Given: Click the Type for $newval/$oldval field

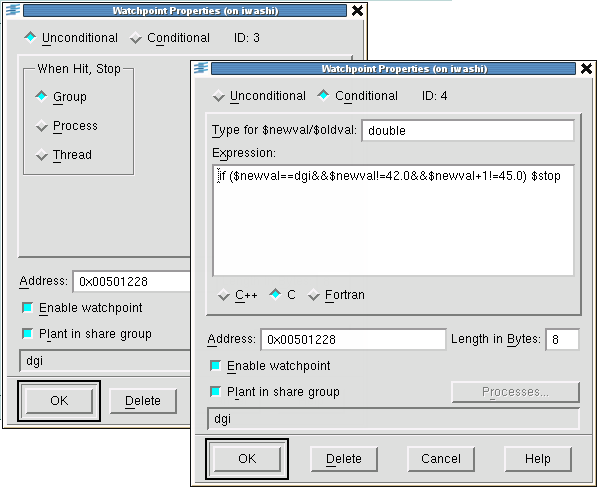Looking at the screenshot, I should coord(467,131).
